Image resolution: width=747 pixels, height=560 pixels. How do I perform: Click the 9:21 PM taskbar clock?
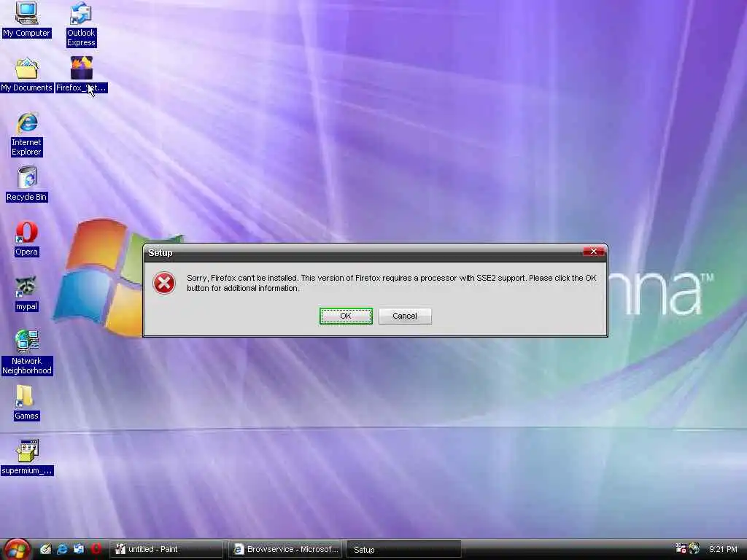pos(723,550)
